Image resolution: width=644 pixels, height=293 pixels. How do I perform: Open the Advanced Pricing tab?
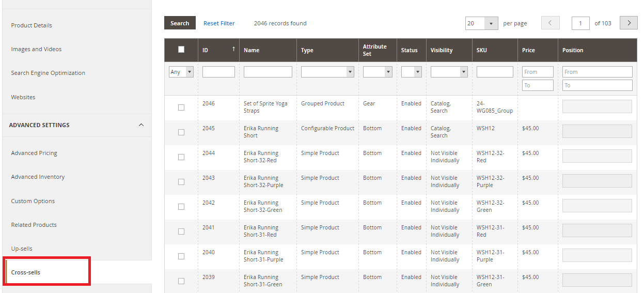[x=34, y=153]
